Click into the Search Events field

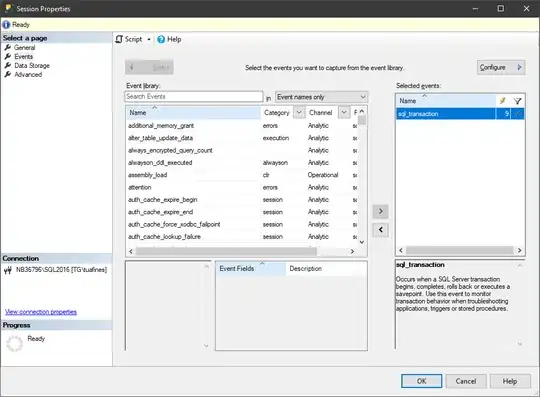tap(194, 96)
